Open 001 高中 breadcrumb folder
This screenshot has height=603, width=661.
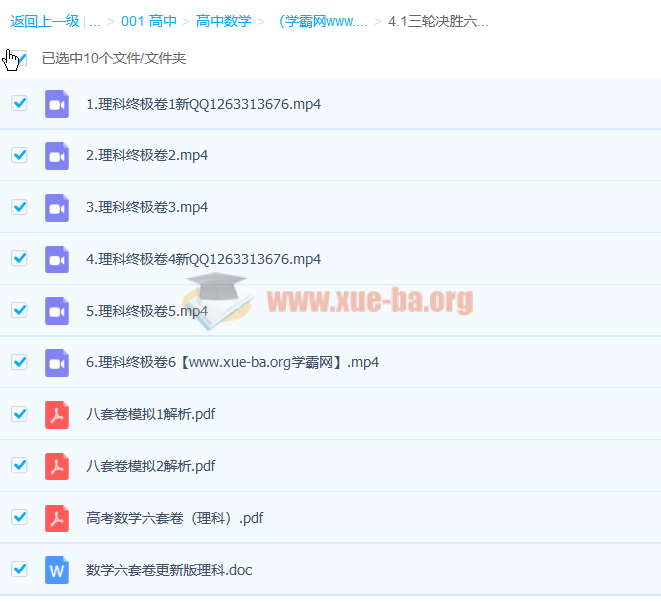click(149, 21)
